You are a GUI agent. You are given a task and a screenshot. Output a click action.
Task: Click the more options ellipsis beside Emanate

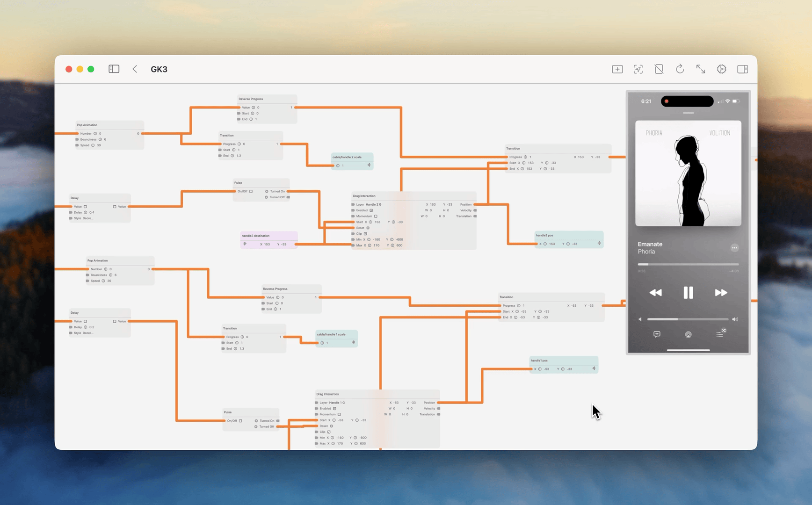tap(734, 248)
